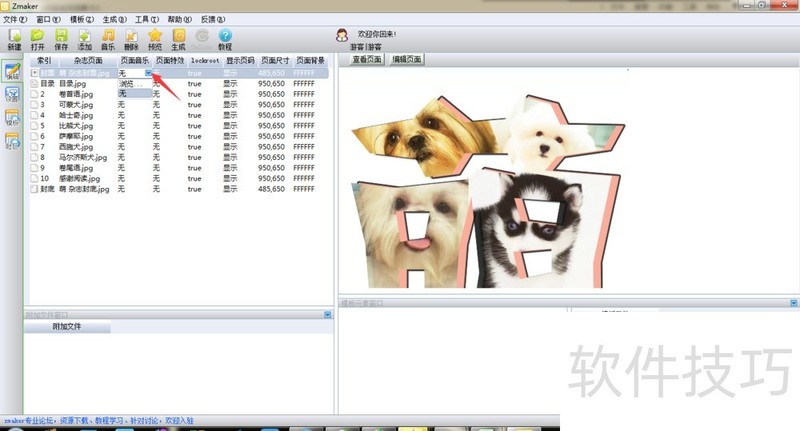Choose 浏览... option in music dropdown list

tap(133, 84)
